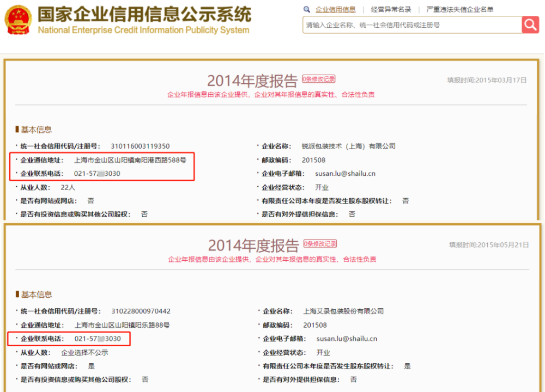Click 是否有网站或网店 value 是 in second report

[91, 366]
